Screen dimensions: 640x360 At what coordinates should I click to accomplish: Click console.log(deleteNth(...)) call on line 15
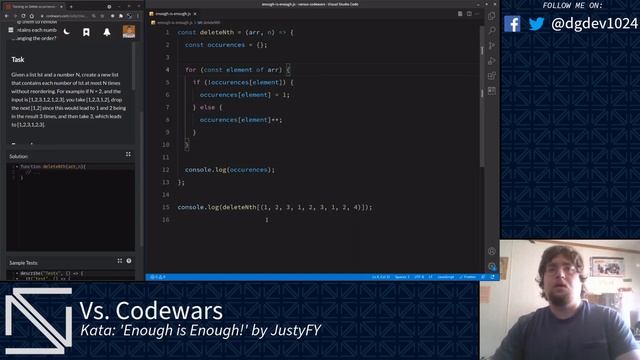[275, 207]
